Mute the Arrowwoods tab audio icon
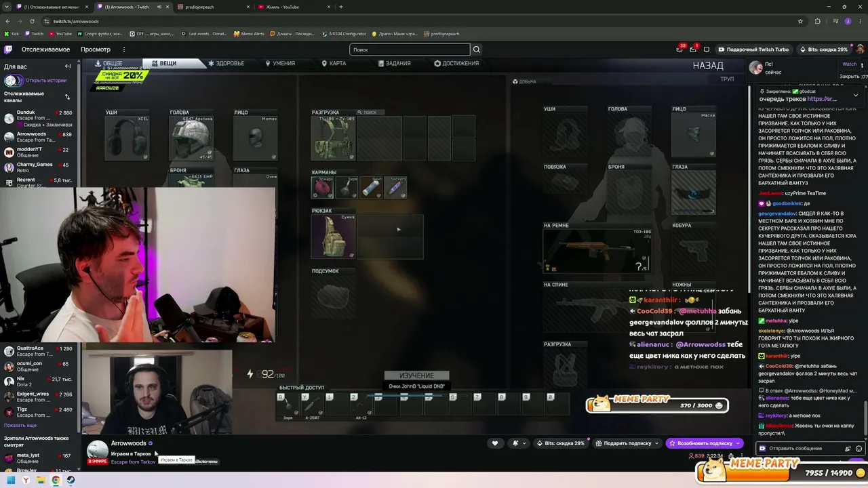This screenshot has width=868, height=488. tap(160, 7)
